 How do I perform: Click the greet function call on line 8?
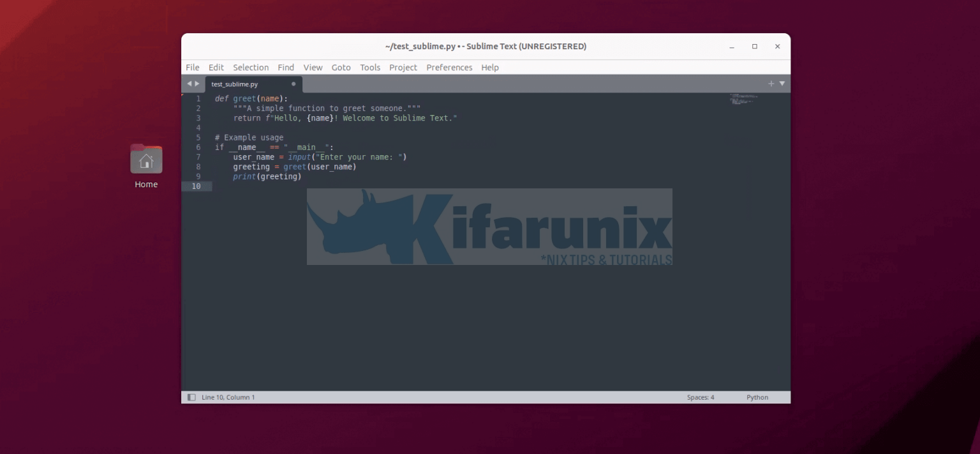tap(294, 166)
